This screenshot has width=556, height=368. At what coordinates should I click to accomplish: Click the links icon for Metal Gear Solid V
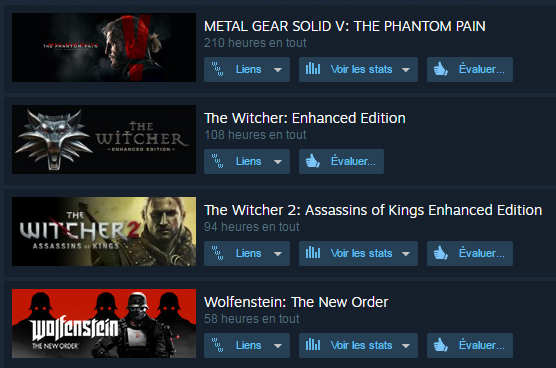(217, 69)
